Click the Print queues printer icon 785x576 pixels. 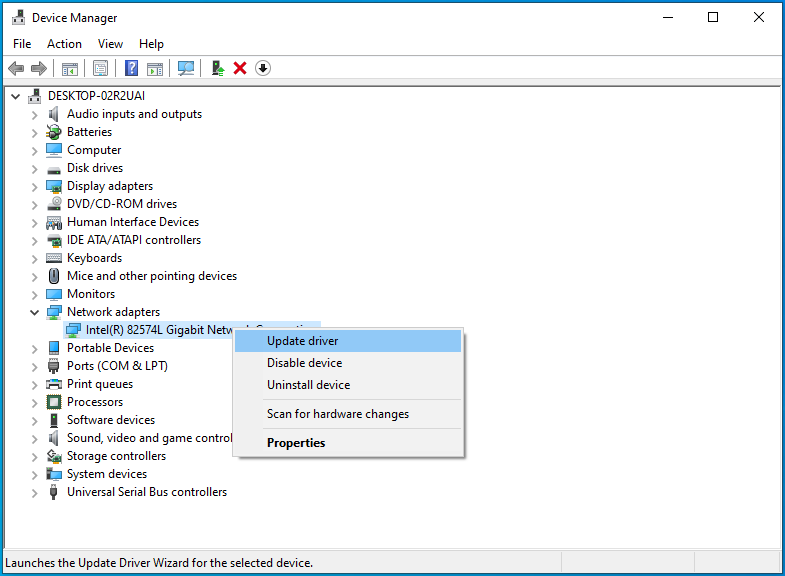coord(54,384)
